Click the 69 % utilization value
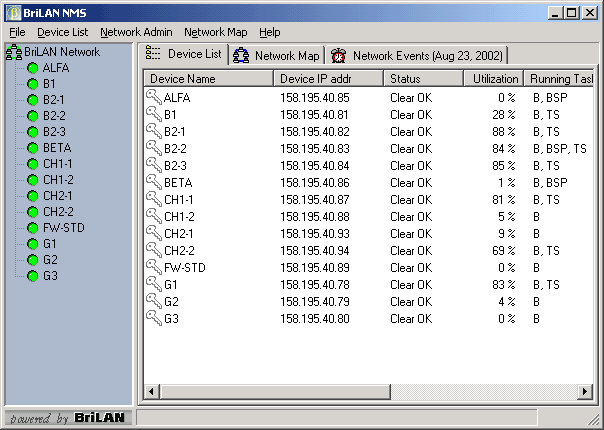This screenshot has height=430, width=604. pyautogui.click(x=503, y=251)
